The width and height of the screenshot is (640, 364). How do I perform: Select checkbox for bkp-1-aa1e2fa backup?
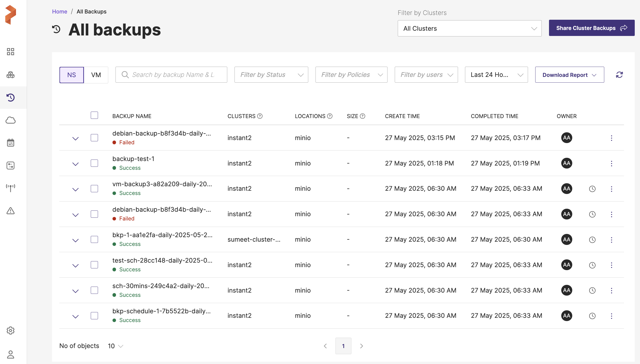pyautogui.click(x=94, y=239)
